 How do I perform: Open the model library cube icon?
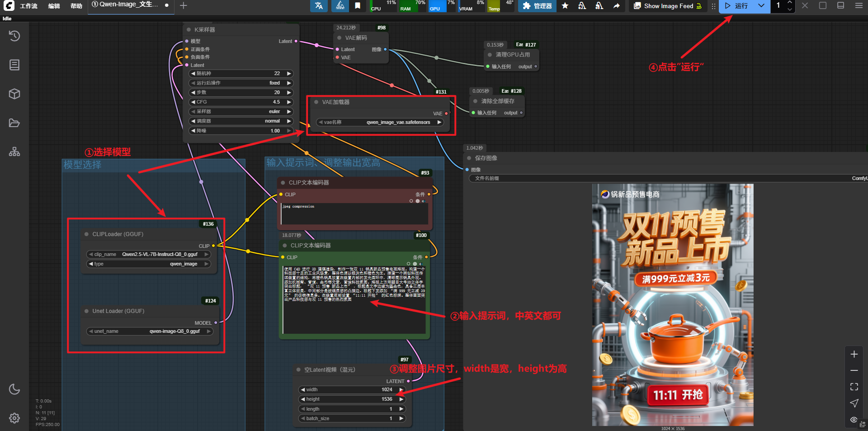(14, 94)
